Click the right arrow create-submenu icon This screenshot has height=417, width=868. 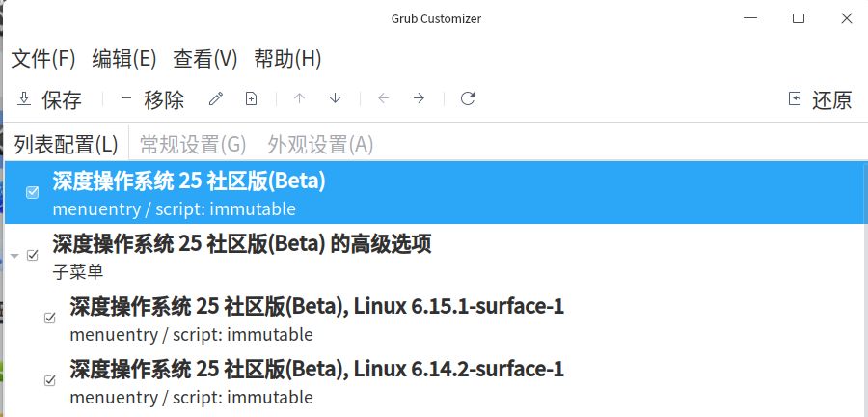(420, 99)
